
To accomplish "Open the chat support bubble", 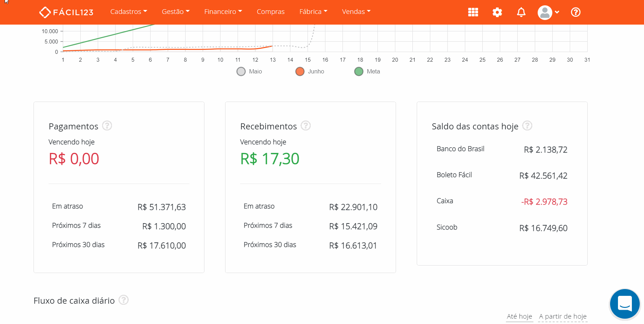I will tap(624, 304).
